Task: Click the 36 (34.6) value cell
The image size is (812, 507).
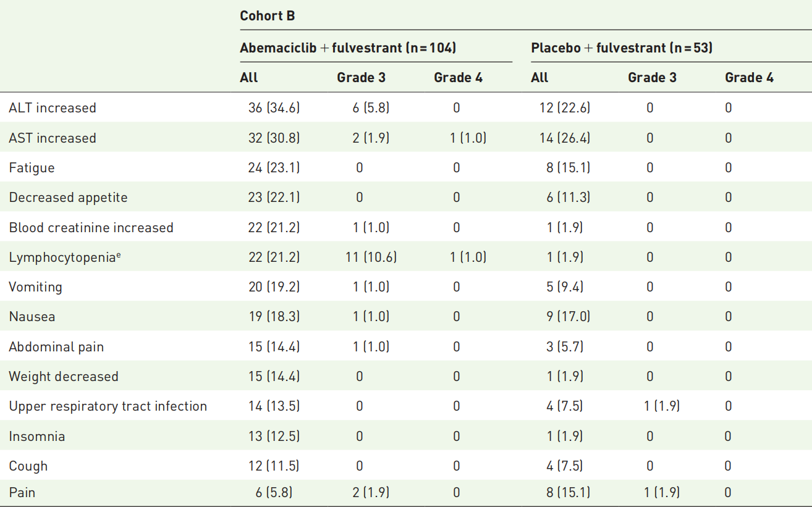Action: [274, 108]
